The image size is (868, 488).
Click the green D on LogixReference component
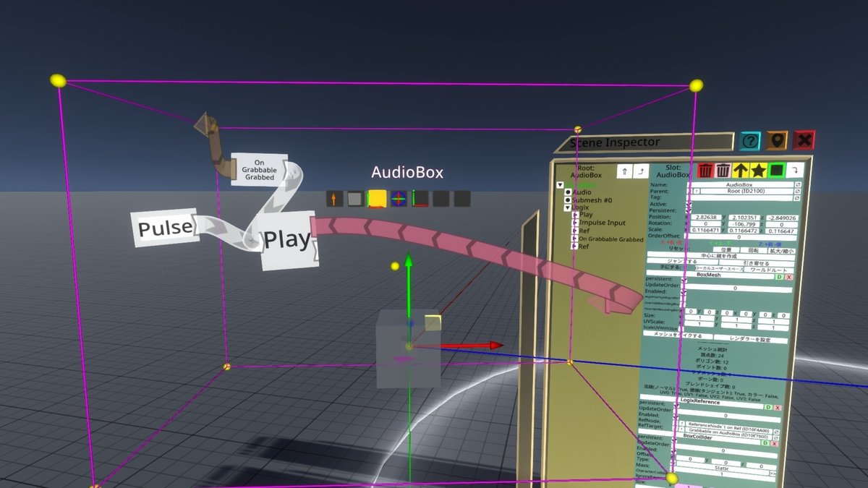coord(767,407)
